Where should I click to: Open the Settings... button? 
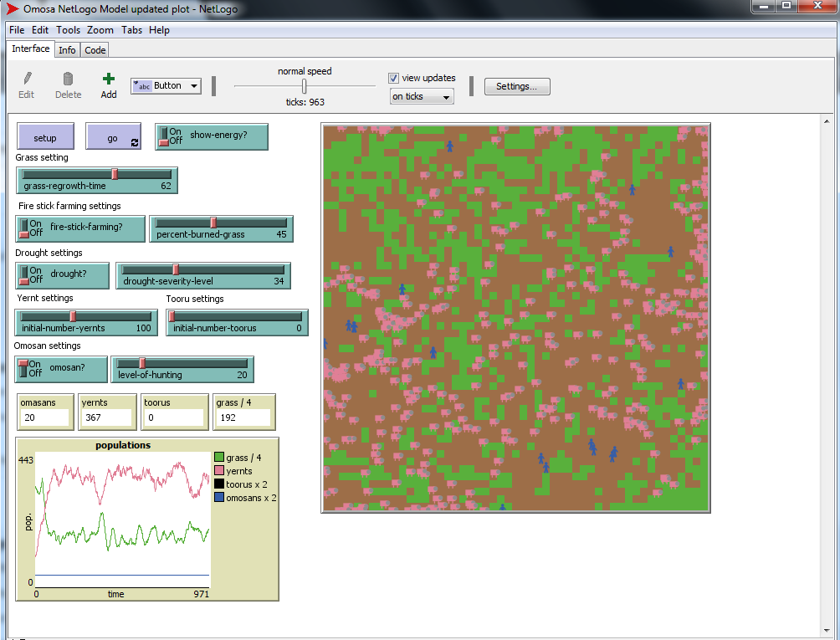pyautogui.click(x=517, y=86)
